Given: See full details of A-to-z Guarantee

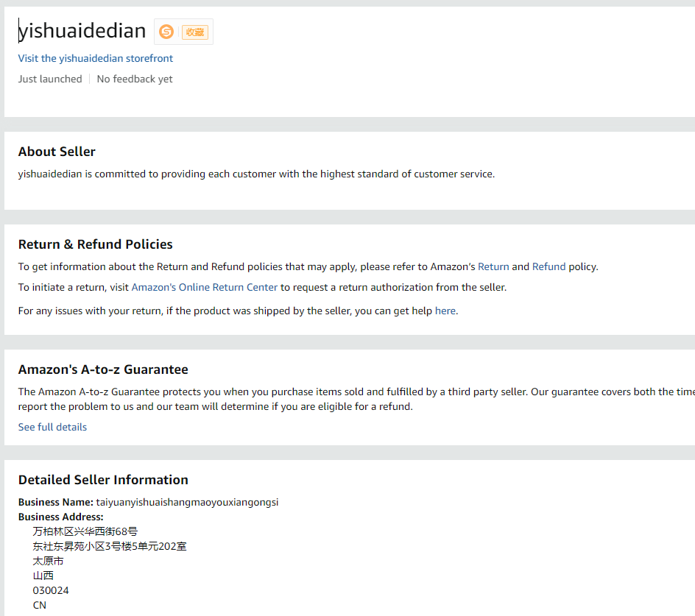Looking at the screenshot, I should click(x=52, y=427).
